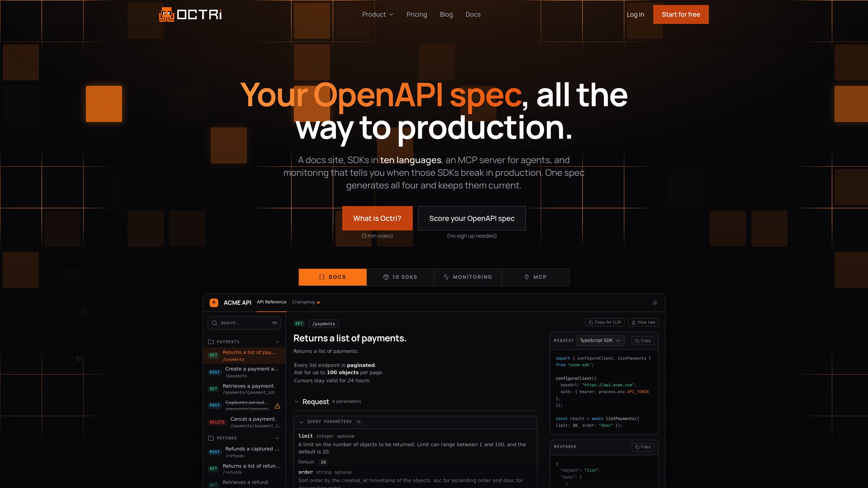Click the Octri octopus logo
Image resolution: width=868 pixels, height=488 pixels.
pyautogui.click(x=166, y=14)
